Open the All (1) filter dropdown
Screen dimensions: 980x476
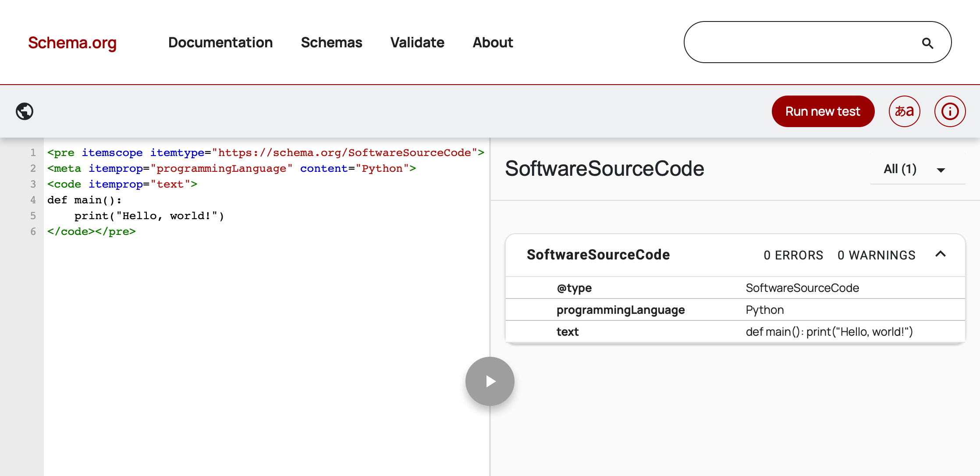coord(917,169)
